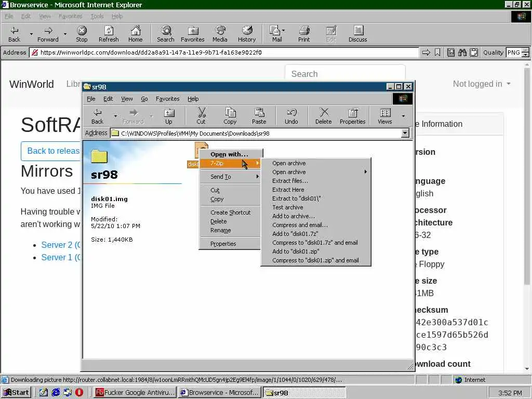Click Back in sr98 folder toolbar

(x=97, y=116)
